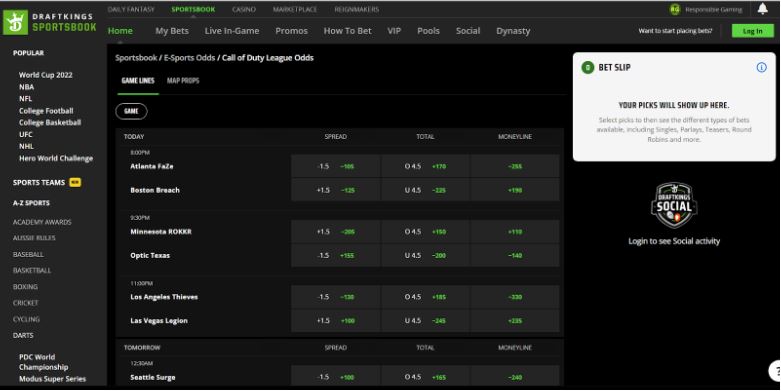Go to the Home navigation item
Viewport: 781px width, 391px height.
121,31
